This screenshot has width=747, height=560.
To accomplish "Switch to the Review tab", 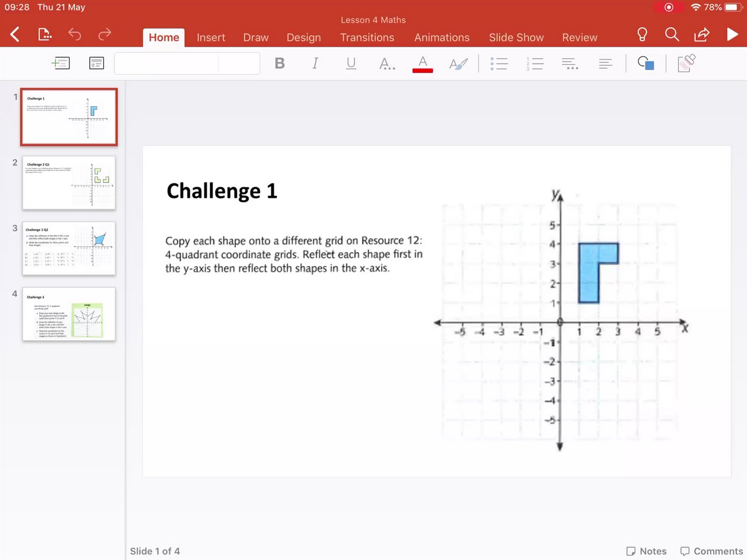I will (x=580, y=37).
